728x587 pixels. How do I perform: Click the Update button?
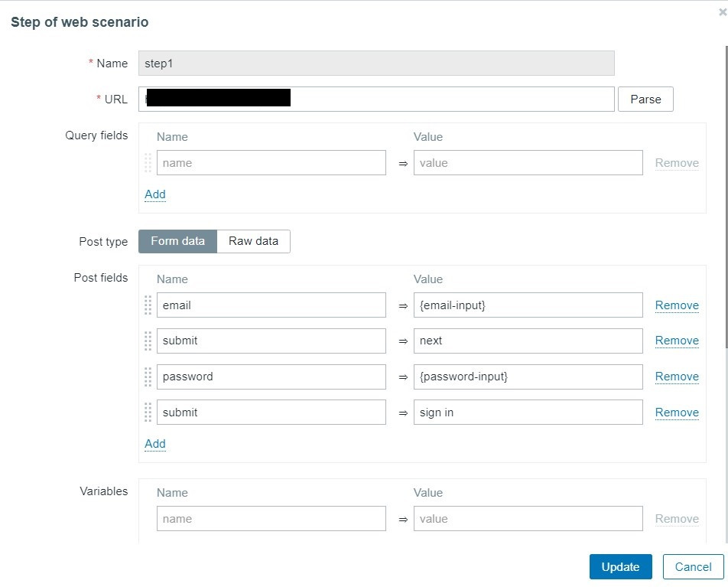(620, 567)
